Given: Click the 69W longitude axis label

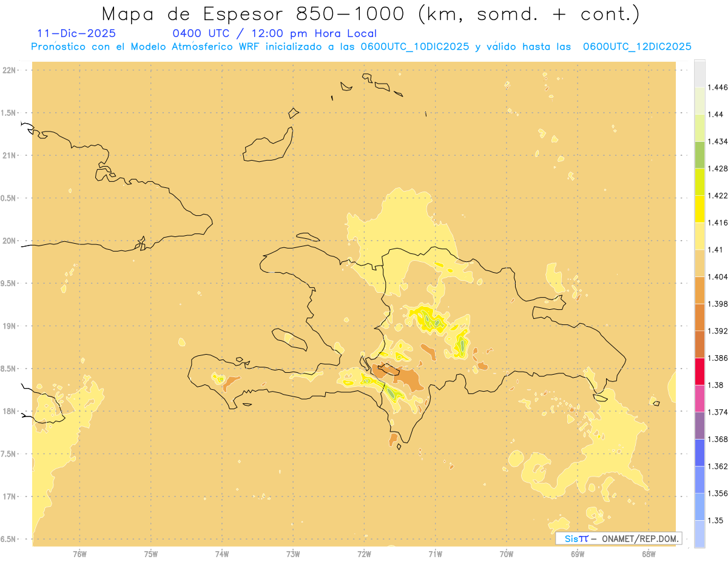Looking at the screenshot, I should click(578, 554).
